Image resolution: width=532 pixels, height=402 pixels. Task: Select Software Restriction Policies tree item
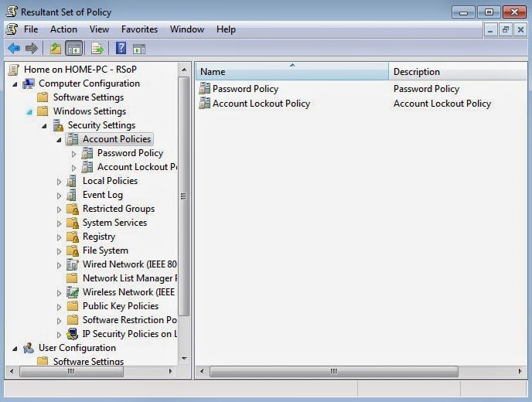(x=129, y=320)
